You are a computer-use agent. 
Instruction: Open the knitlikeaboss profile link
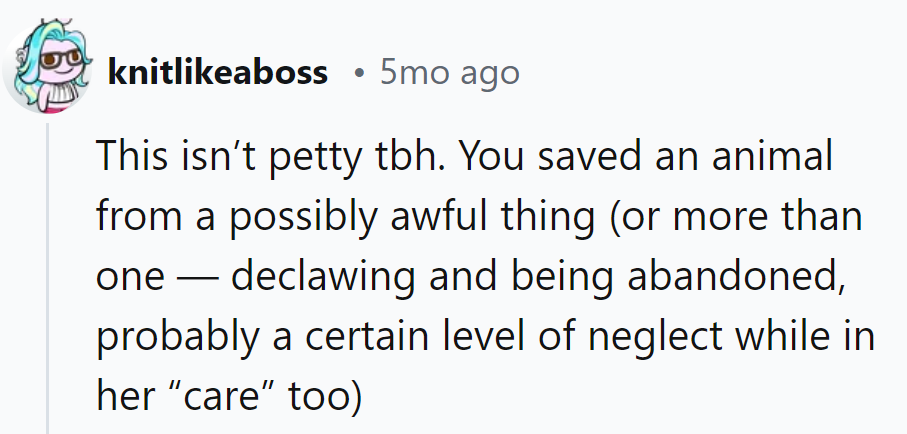pos(218,73)
